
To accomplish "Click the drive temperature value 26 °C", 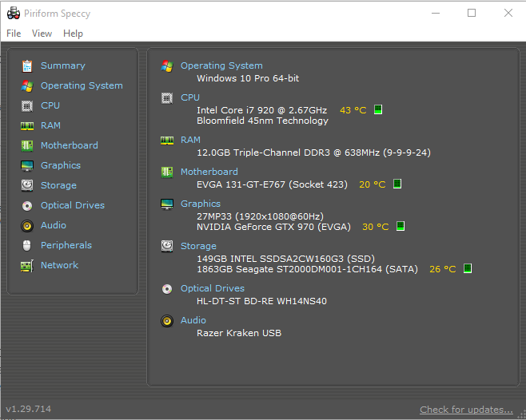I will tap(443, 269).
